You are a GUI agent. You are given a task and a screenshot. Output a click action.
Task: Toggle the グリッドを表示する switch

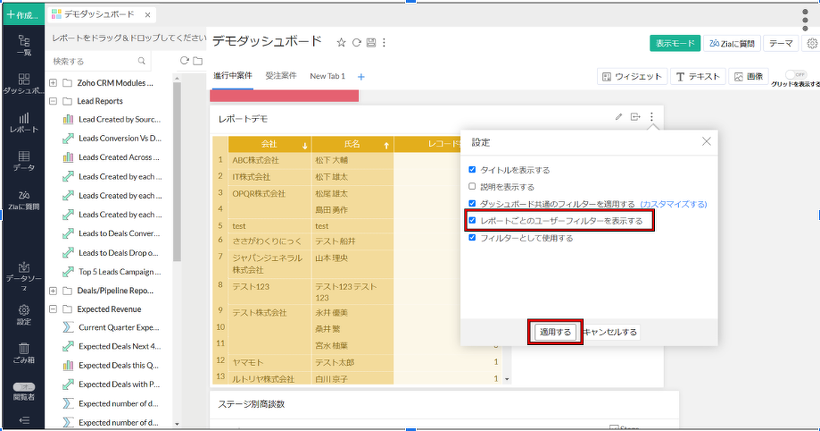point(796,74)
